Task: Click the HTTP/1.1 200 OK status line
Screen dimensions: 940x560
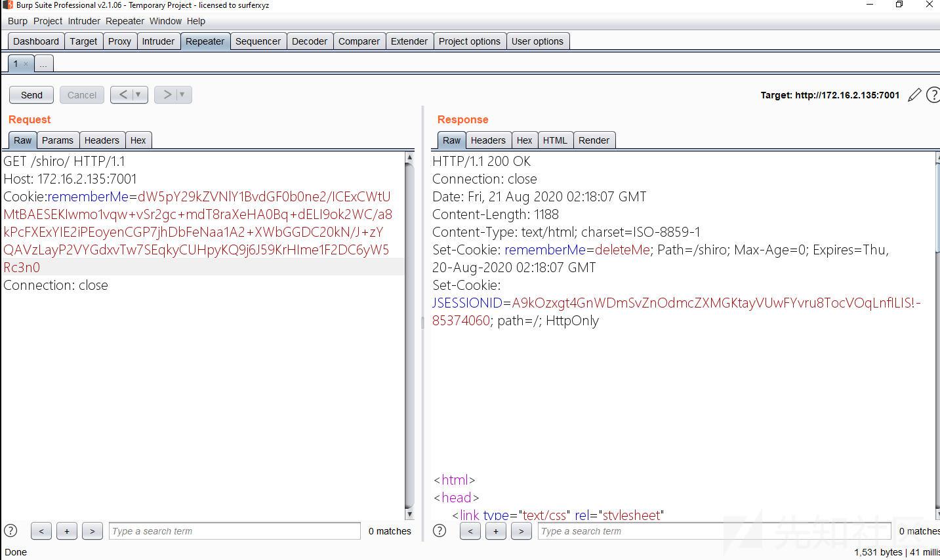Action: [x=481, y=161]
